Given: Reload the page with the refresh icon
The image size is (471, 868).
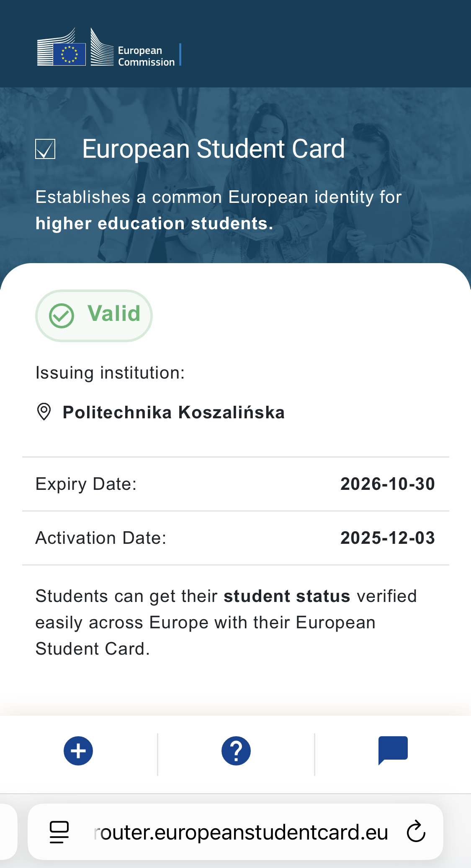Looking at the screenshot, I should tap(416, 832).
